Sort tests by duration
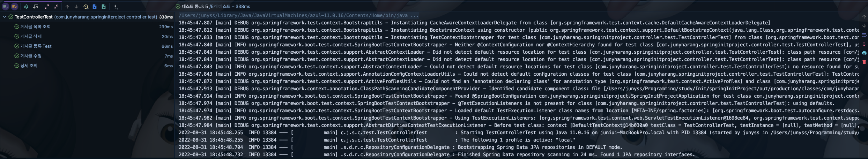Viewport: 868px width, 159px height. 35,7
